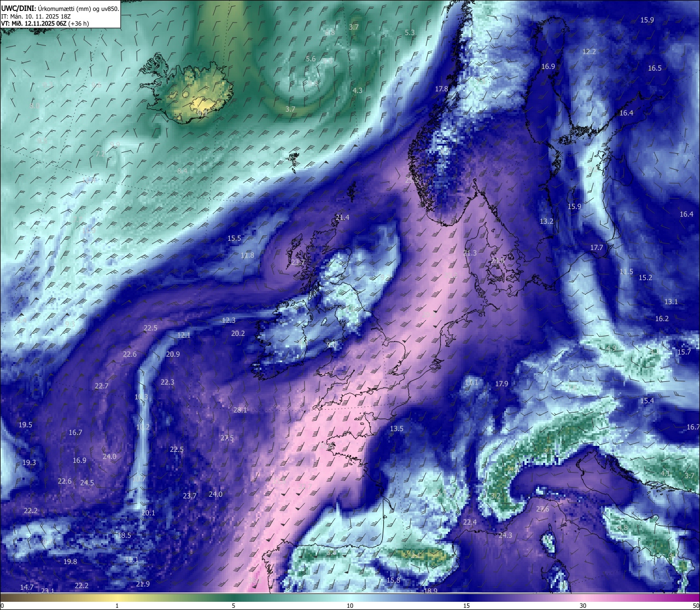Click the 21.9 map value
This screenshot has height=610, width=700.
(143, 584)
